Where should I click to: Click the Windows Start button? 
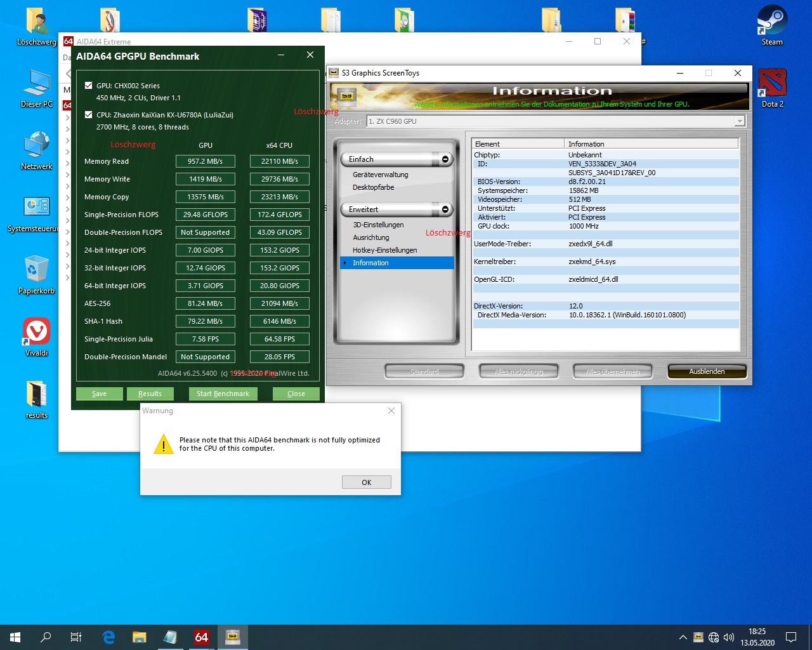15,637
